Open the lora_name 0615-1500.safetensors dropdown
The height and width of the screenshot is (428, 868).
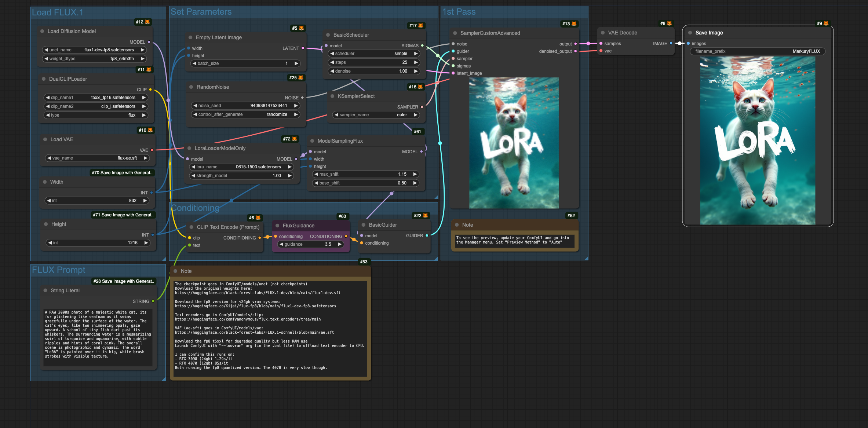pyautogui.click(x=241, y=167)
